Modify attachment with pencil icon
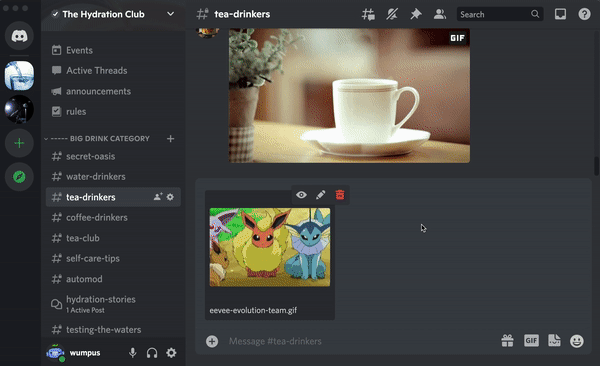Image resolution: width=600 pixels, height=366 pixels. [321, 195]
